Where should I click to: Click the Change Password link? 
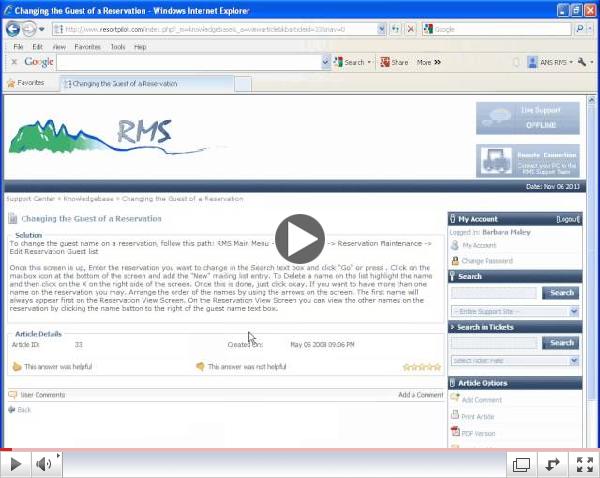tap(487, 261)
